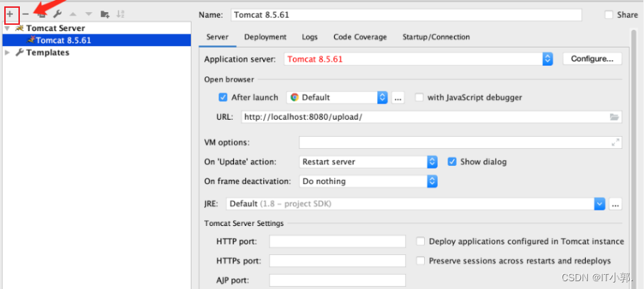Add a new run configuration with plus icon
Image resolution: width=644 pixels, height=289 pixels.
(x=10, y=14)
